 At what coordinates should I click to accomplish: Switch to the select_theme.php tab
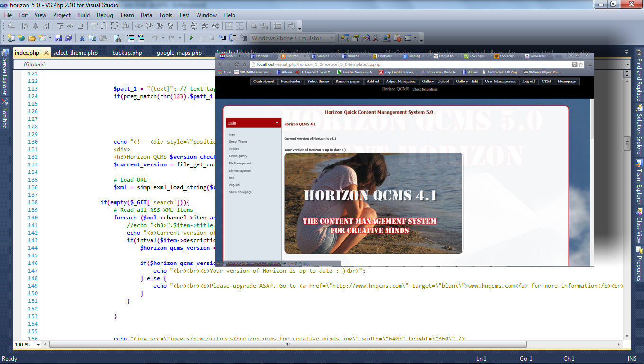pos(75,53)
